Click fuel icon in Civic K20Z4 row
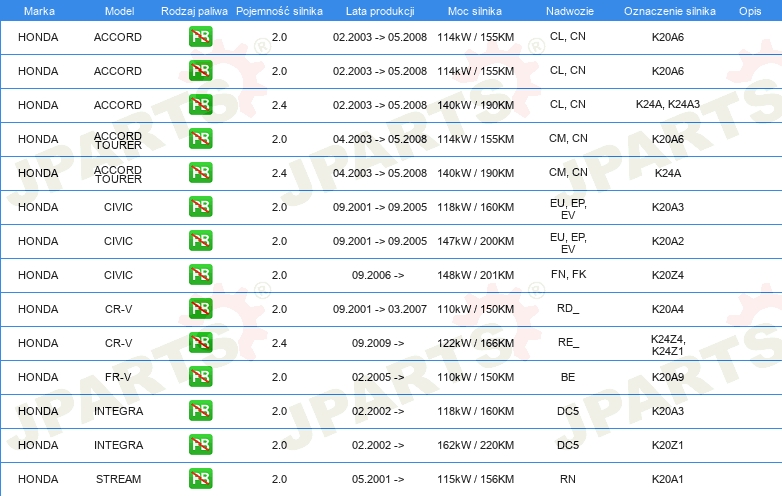Viewport: 782px width, 496px height. [200, 275]
